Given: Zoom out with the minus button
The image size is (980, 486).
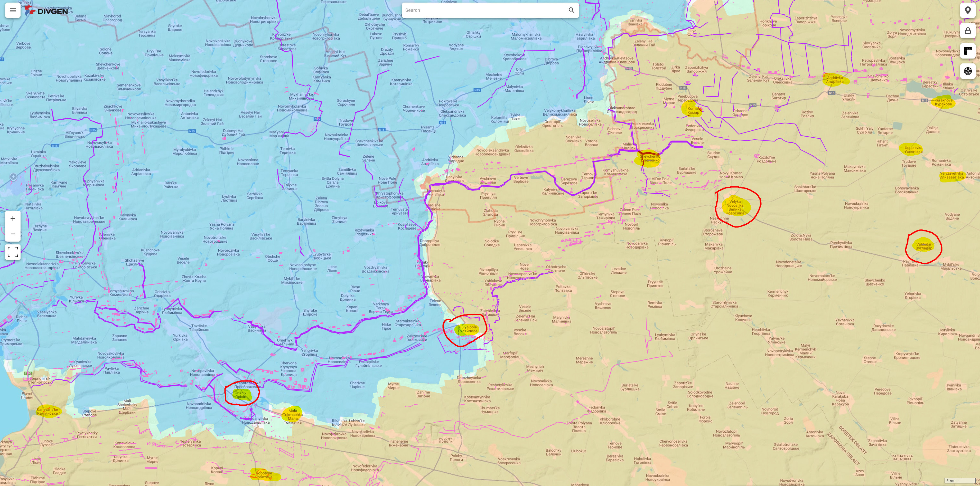Looking at the screenshot, I should (13, 233).
